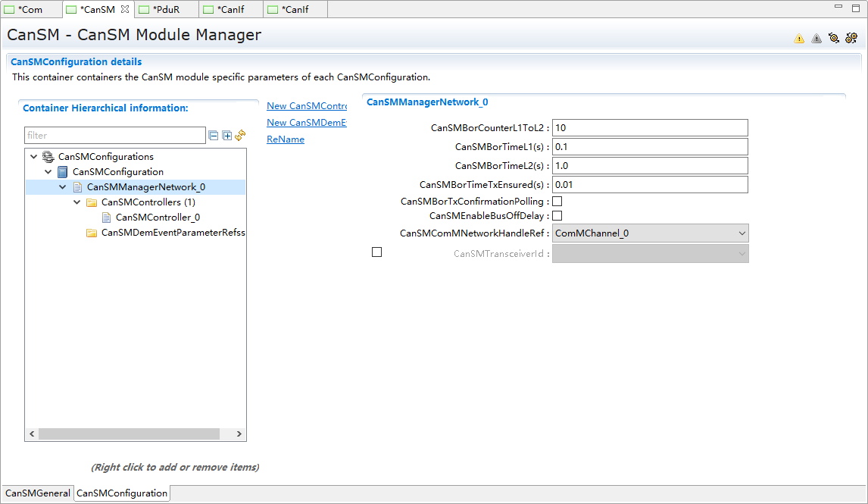The width and height of the screenshot is (868, 504).
Task: Switch to the CanSMGeneral bottom tab
Action: pos(38,493)
